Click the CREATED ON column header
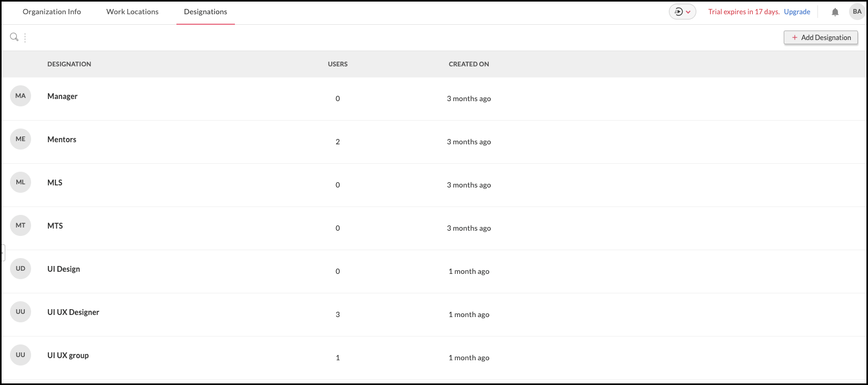This screenshot has height=385, width=868. coord(469,64)
